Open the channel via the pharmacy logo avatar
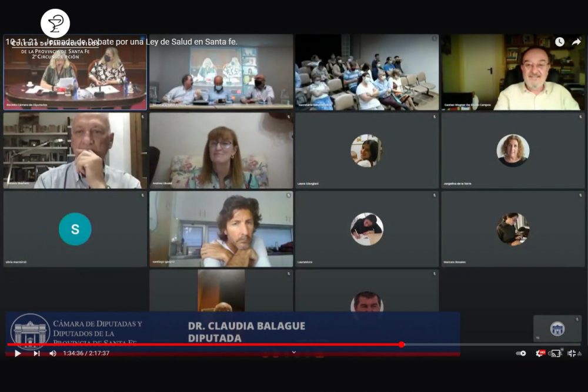This screenshot has width=588, height=392. [x=55, y=24]
